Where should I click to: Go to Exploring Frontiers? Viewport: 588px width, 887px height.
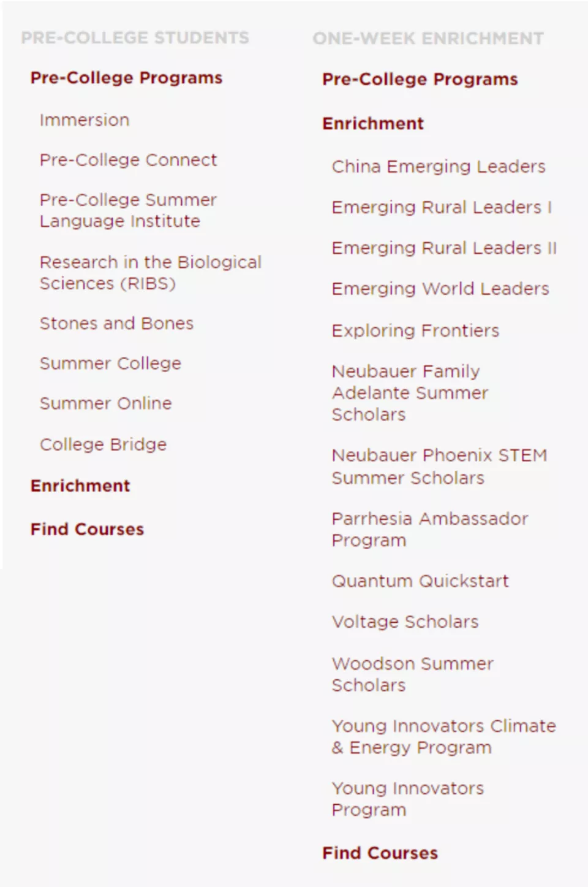pos(415,331)
